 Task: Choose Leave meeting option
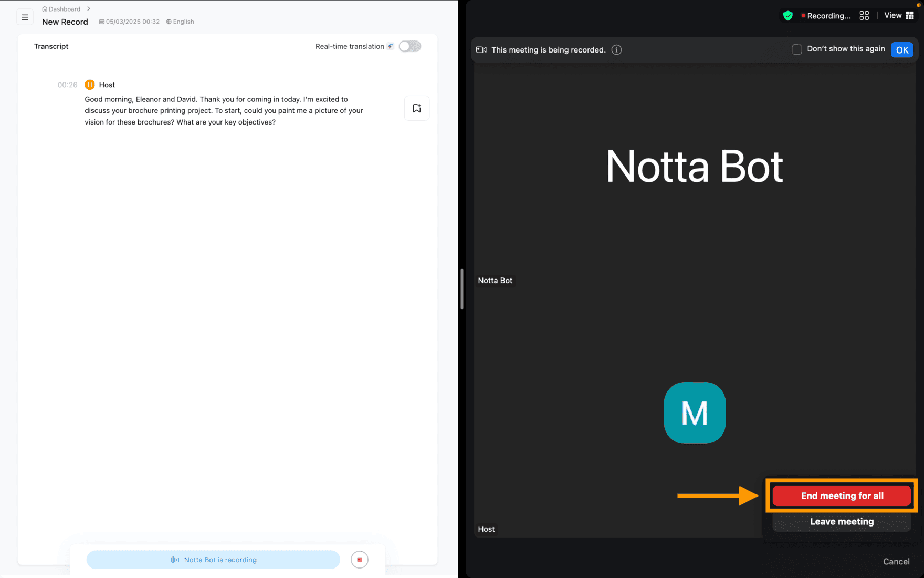click(x=842, y=522)
